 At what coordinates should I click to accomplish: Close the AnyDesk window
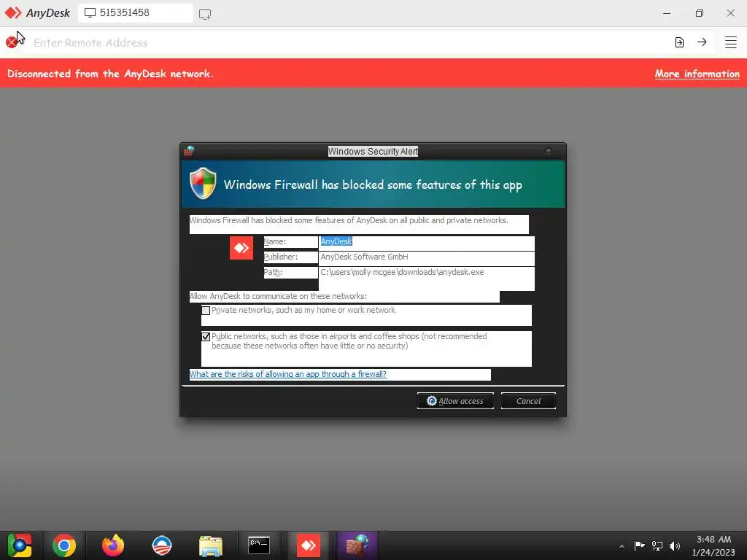click(730, 13)
